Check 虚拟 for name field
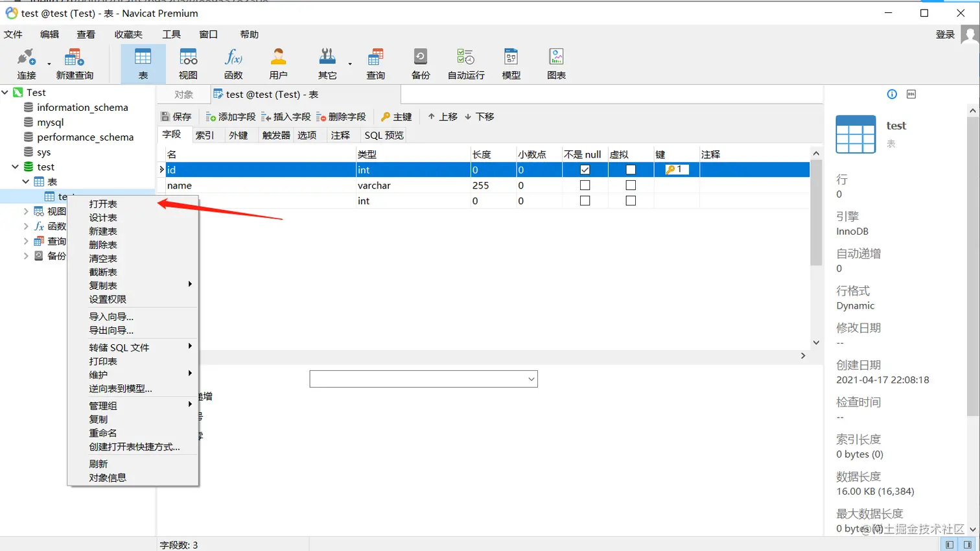Viewport: 980px width, 551px height. [x=631, y=185]
